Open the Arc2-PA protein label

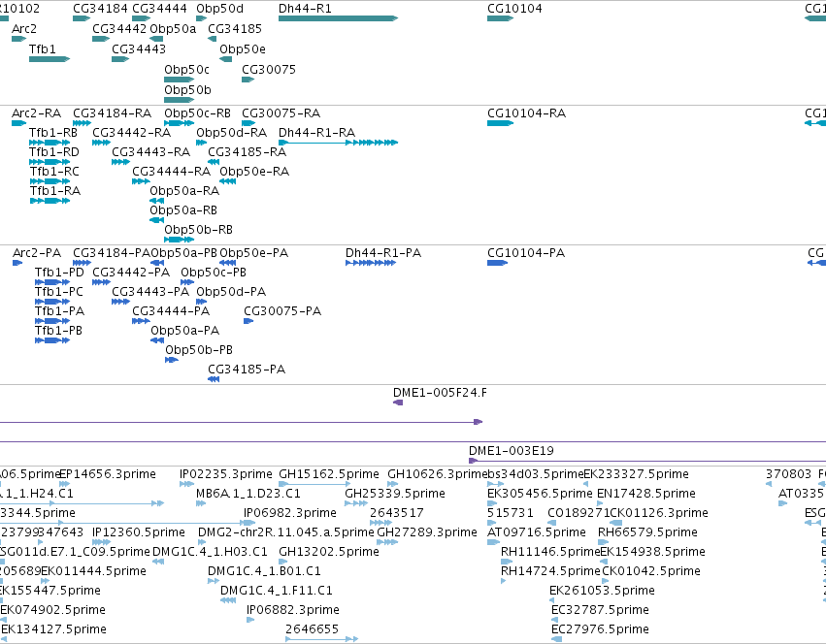pos(36,253)
